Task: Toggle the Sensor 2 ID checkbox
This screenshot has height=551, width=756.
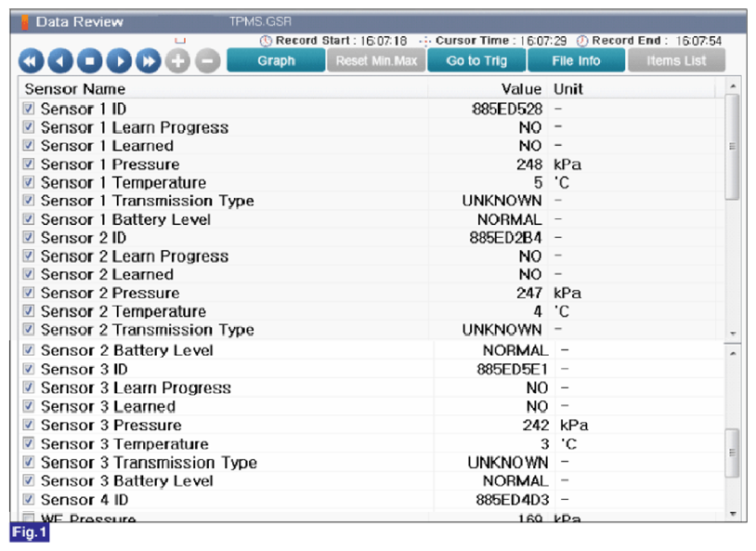Action: 29,237
